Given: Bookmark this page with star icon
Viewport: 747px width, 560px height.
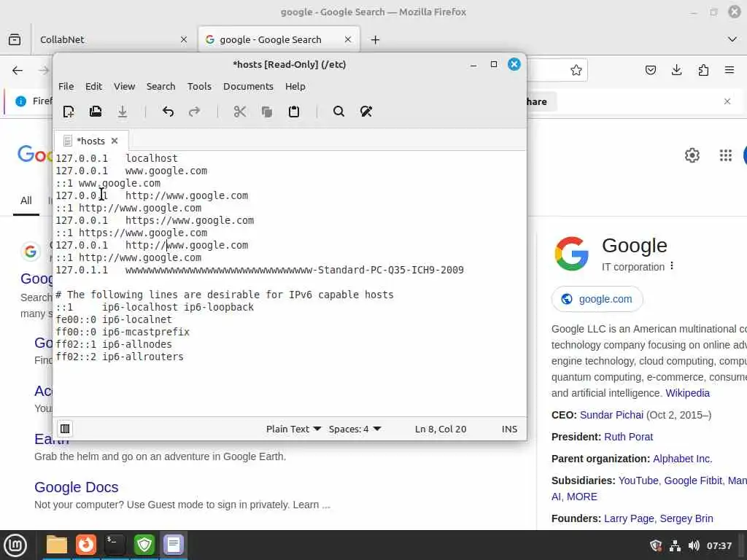Looking at the screenshot, I should coord(576,71).
